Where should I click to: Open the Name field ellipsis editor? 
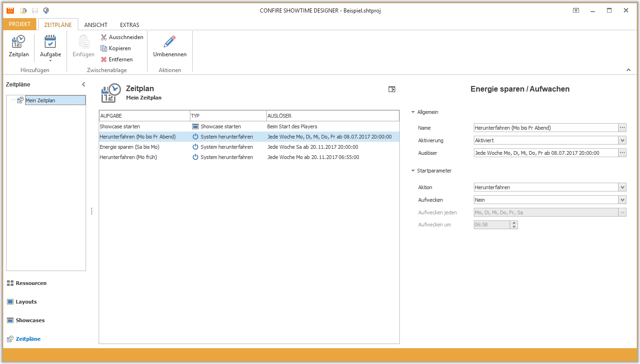(x=622, y=128)
